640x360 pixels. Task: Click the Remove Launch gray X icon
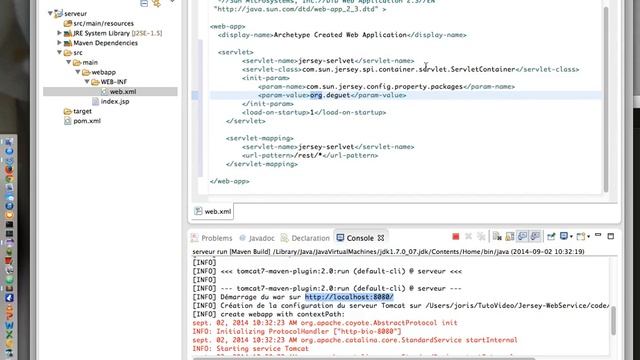[x=469, y=236]
